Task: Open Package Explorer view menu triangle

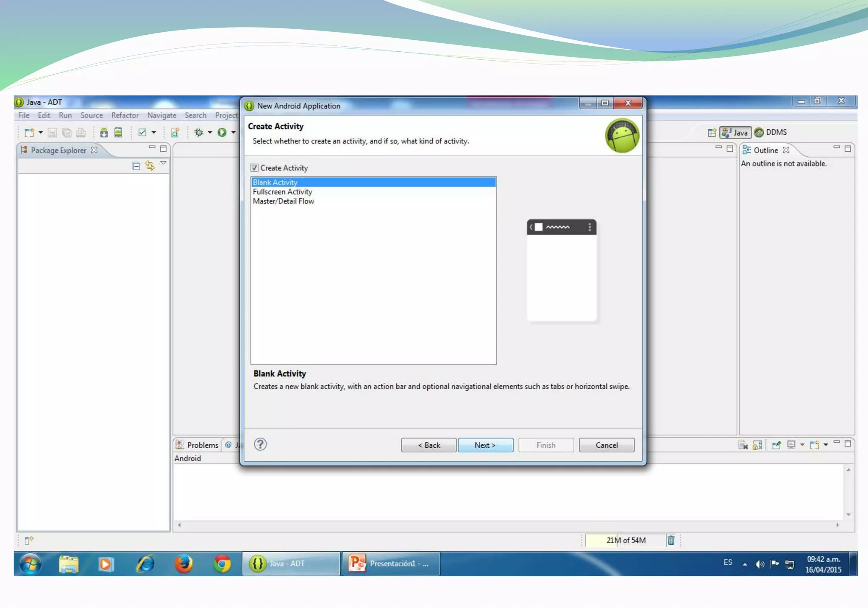Action: click(163, 163)
